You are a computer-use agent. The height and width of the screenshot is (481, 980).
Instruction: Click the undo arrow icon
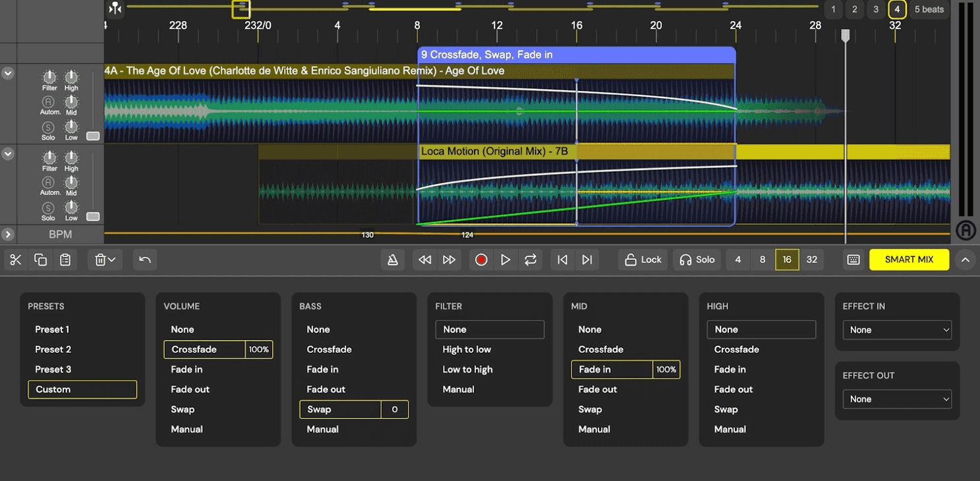click(x=145, y=260)
